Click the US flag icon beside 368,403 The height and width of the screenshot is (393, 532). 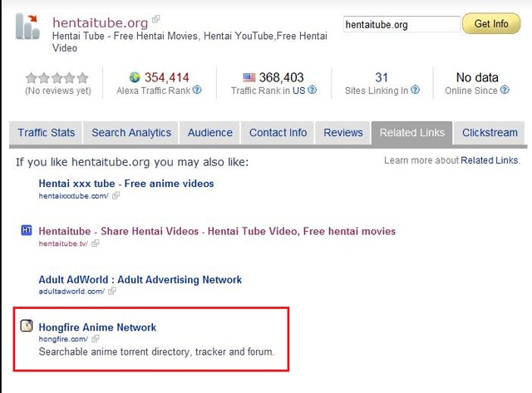coord(249,77)
